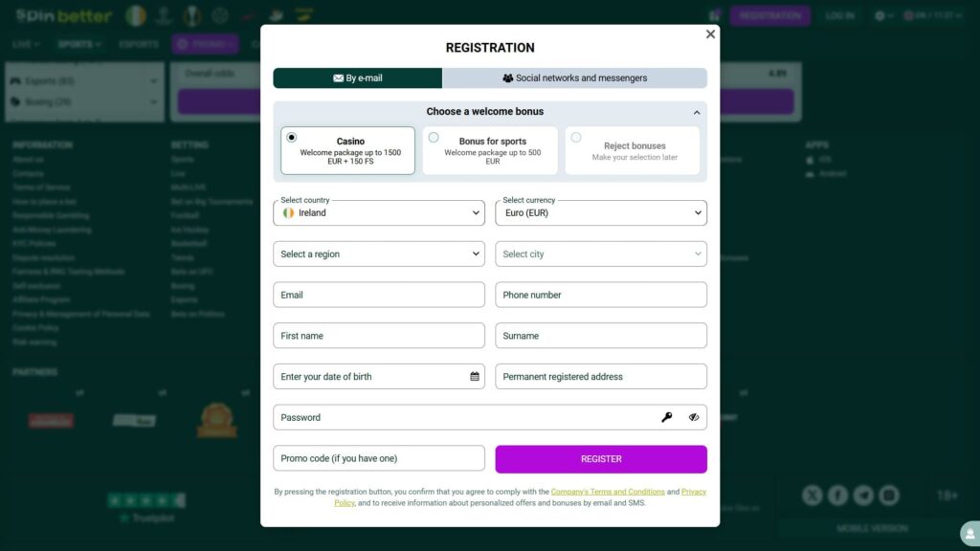
Task: Click the X (Twitter) social icon in footer
Action: (x=813, y=496)
